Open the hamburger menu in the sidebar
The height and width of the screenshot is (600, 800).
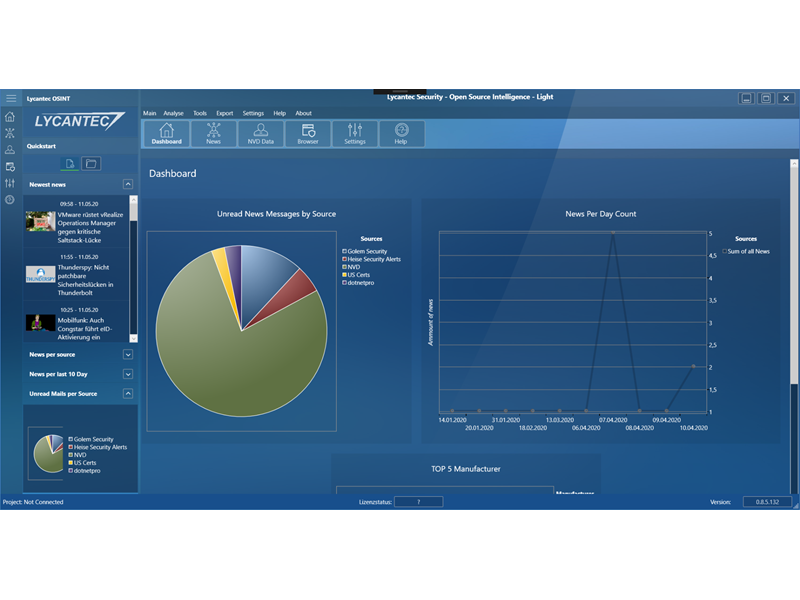pos(11,98)
